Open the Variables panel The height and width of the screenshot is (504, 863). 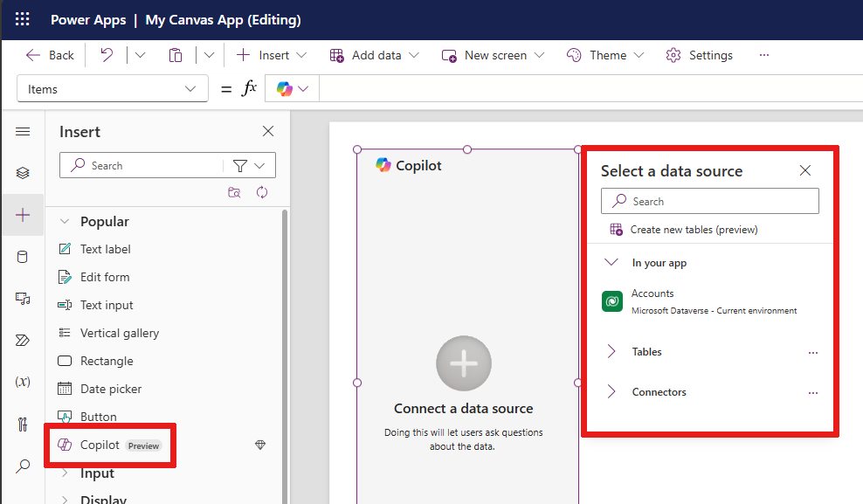pyautogui.click(x=23, y=382)
